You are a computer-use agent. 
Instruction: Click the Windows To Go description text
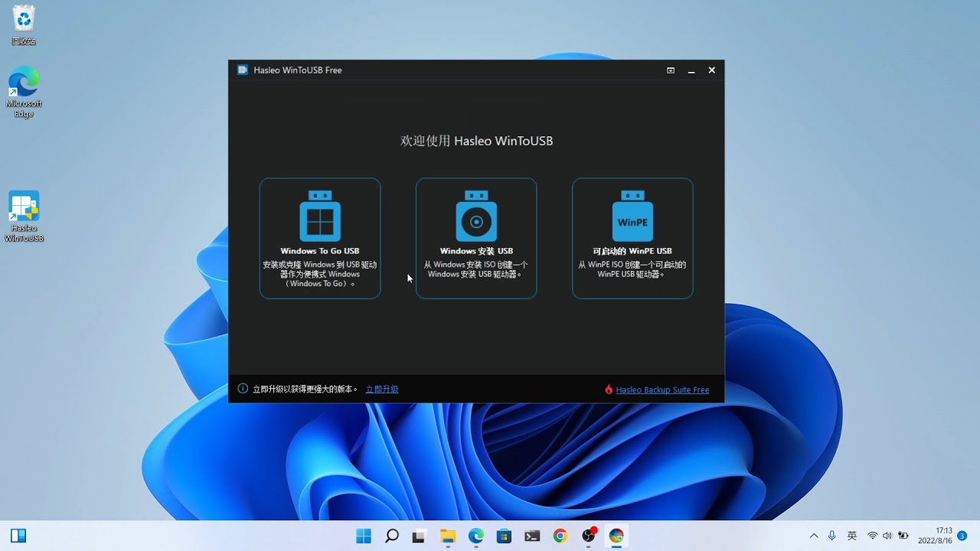click(x=320, y=274)
